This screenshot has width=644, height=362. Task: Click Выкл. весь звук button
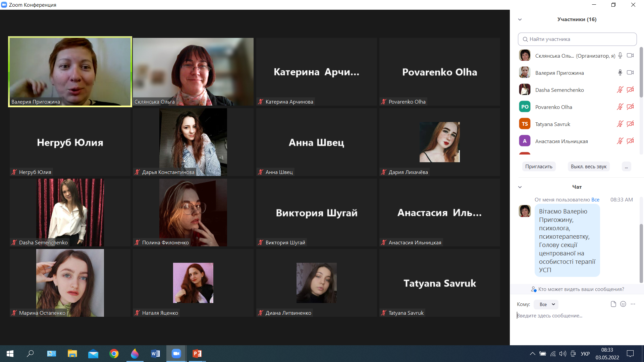click(x=589, y=167)
